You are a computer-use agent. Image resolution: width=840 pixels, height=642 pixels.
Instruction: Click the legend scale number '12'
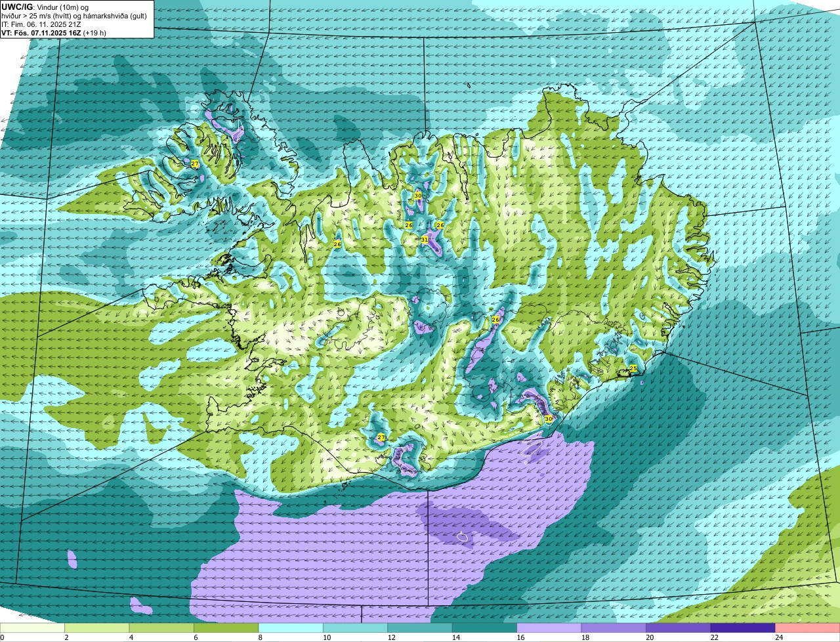click(390, 637)
